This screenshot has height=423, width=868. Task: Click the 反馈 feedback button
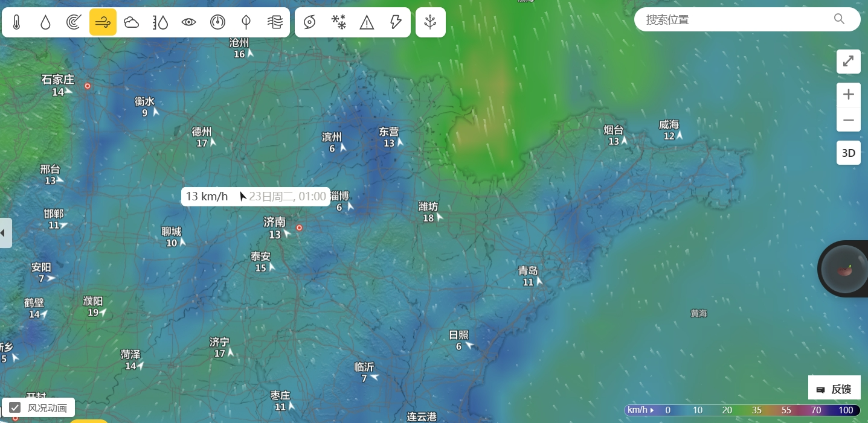tap(834, 389)
